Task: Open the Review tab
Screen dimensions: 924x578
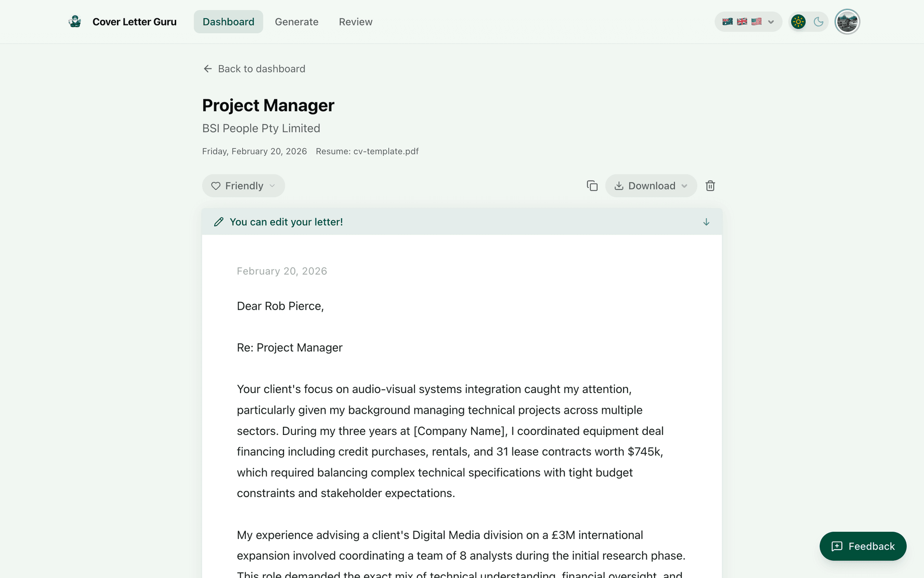Action: click(356, 22)
